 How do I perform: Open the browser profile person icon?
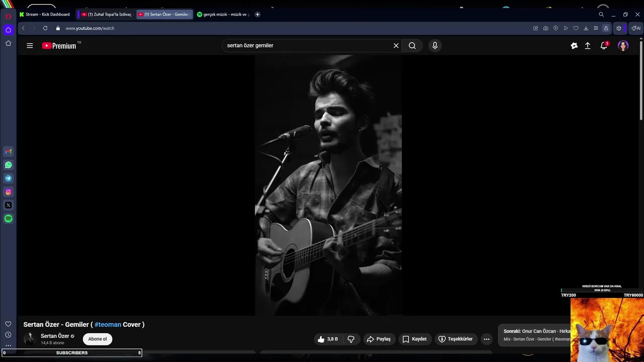[606, 29]
